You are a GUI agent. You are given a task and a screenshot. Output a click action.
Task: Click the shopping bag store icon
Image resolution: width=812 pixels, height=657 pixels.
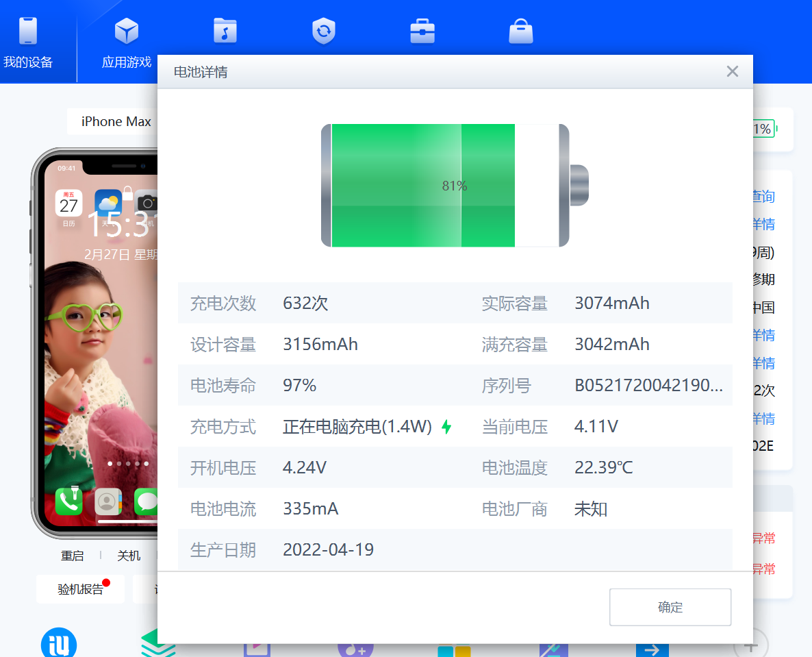point(521,32)
